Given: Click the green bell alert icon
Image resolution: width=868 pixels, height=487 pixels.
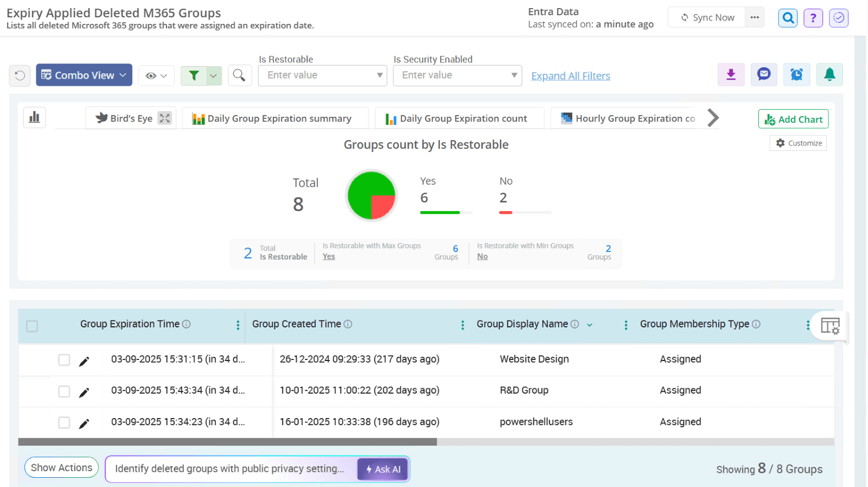Looking at the screenshot, I should tap(829, 74).
